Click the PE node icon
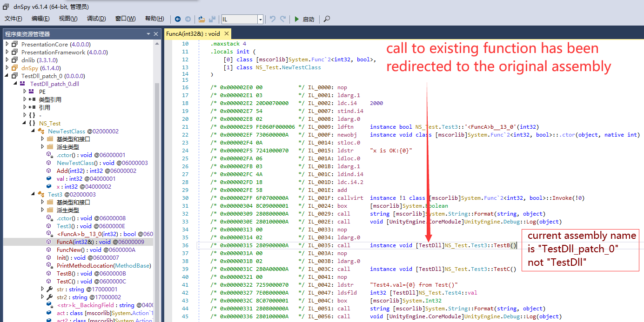This screenshot has height=322, width=644. [x=32, y=92]
